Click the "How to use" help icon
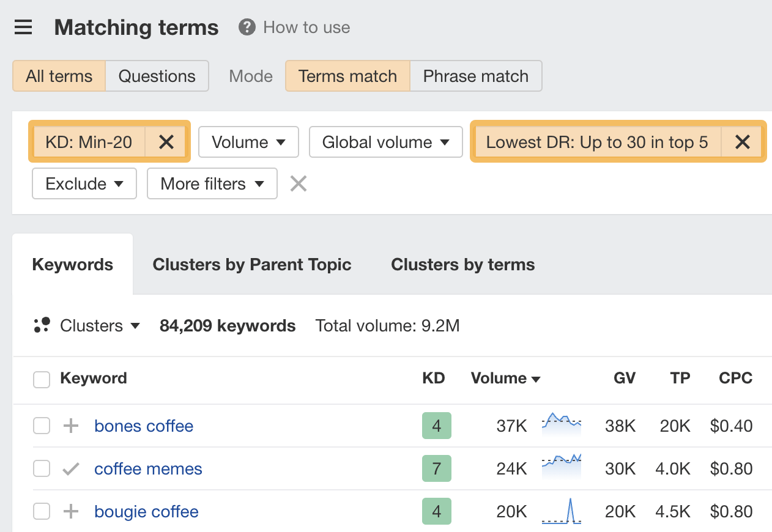 coord(245,27)
